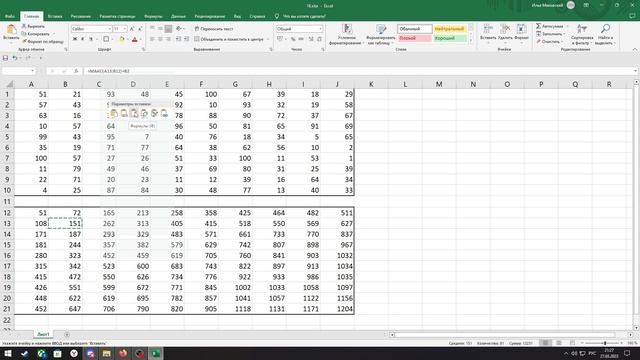This screenshot has height=360, width=640.
Task: Click the increase indent icon
Action: tap(187, 39)
